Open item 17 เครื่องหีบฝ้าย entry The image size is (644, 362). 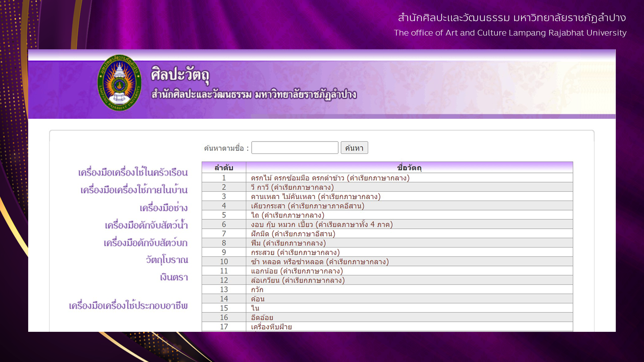(x=271, y=327)
